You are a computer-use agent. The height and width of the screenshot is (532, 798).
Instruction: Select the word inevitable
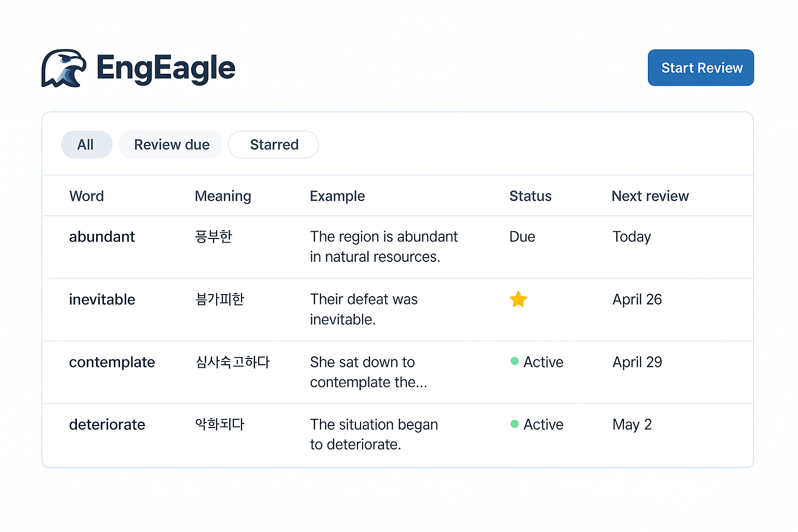point(102,300)
